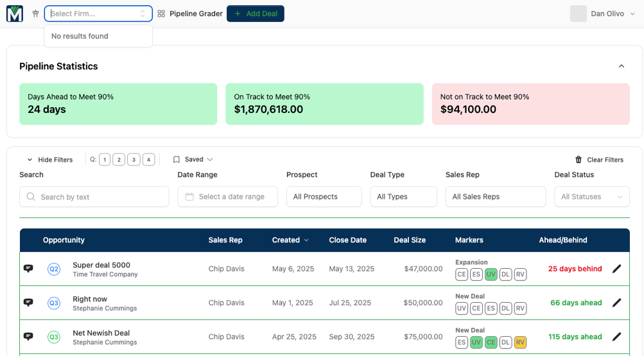
Task: Open comments for Super deal 5000
Action: [x=28, y=269]
